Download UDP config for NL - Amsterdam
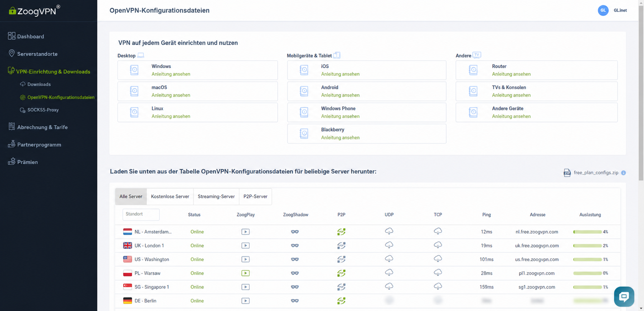 (x=389, y=231)
